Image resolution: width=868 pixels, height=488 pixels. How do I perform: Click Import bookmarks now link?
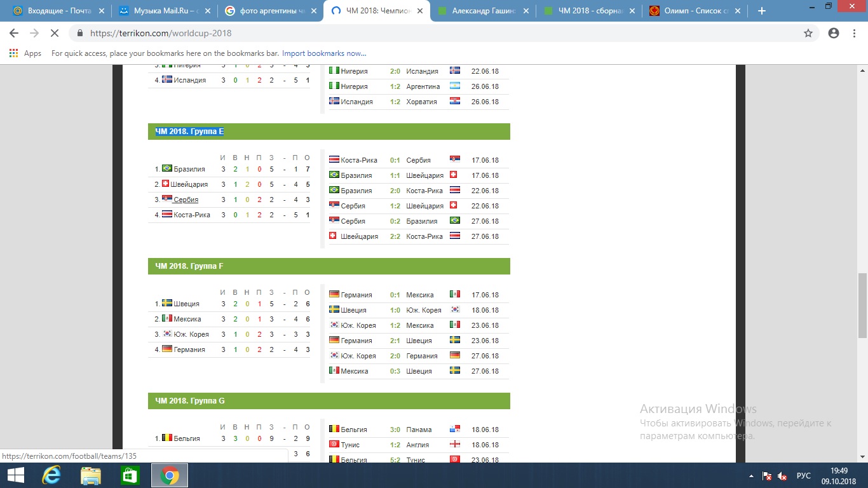coord(324,53)
